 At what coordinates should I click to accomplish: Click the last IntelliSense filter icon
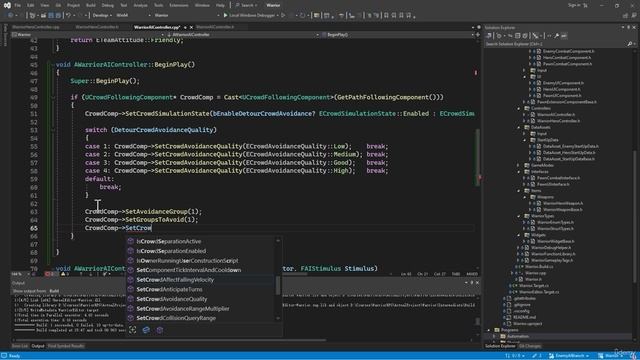tap(160, 330)
